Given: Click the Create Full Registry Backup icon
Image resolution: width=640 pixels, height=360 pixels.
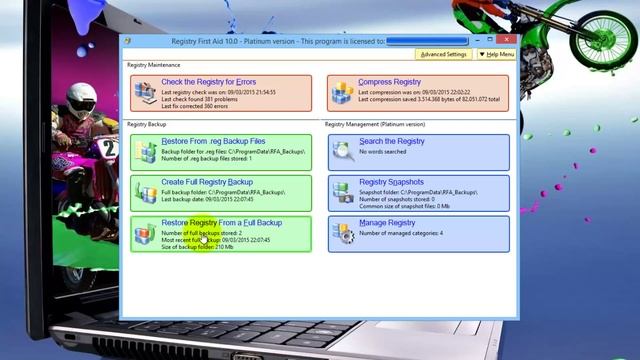Looking at the screenshot, I should coord(146,193).
